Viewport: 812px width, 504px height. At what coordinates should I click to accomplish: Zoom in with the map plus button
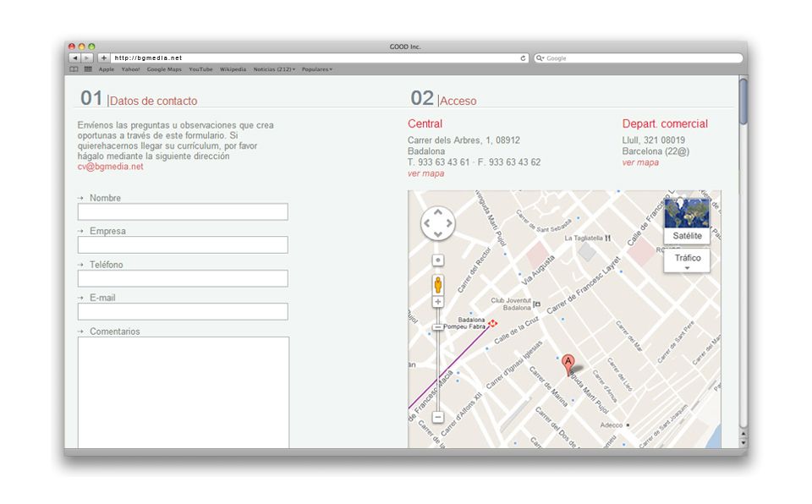click(x=438, y=302)
